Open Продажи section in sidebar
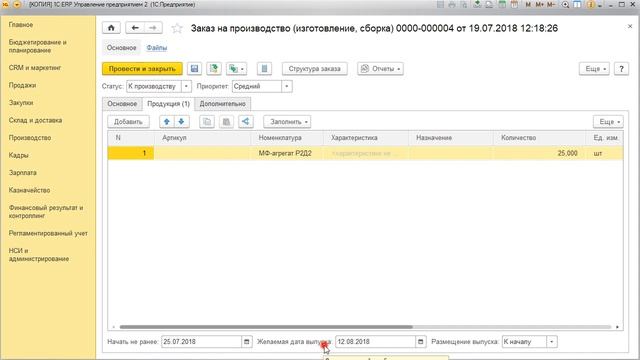This screenshot has height=360, width=640. click(x=22, y=85)
